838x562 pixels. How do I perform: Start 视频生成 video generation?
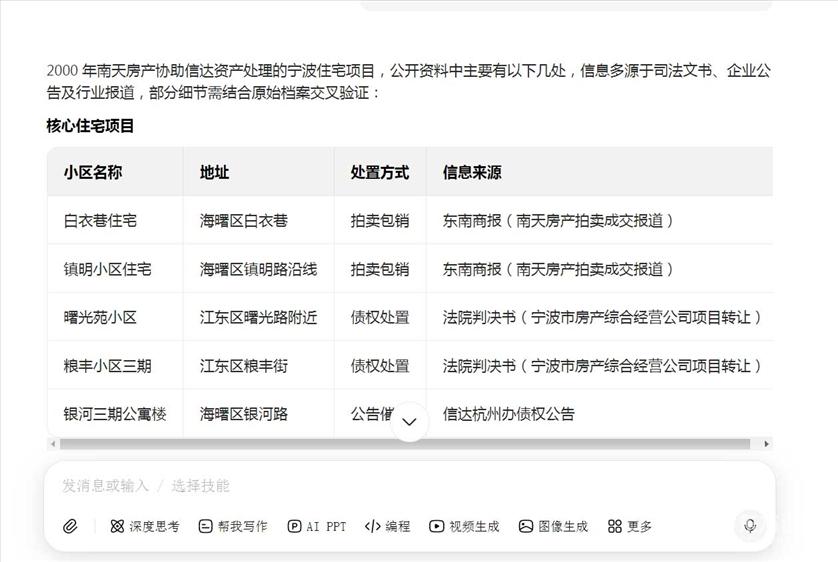[464, 526]
